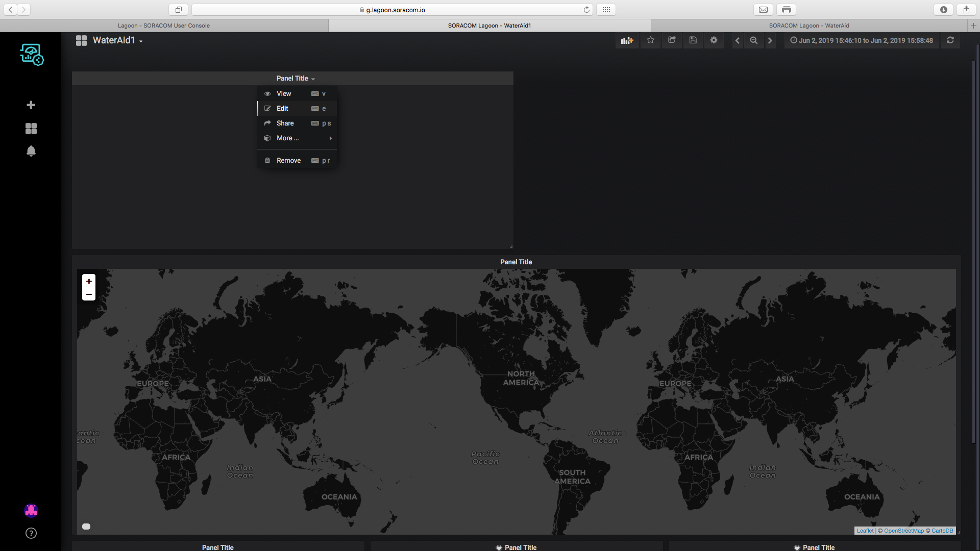Open the time range picker

(x=862, y=40)
